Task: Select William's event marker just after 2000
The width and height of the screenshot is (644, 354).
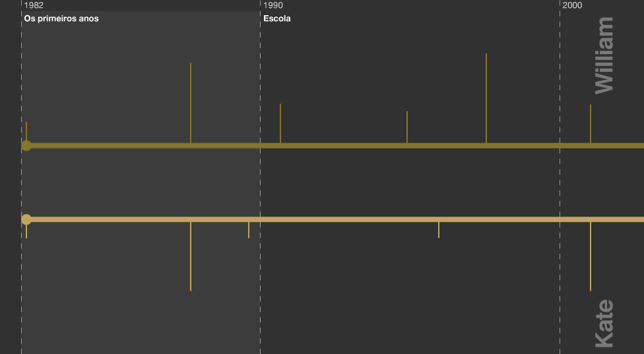Action: click(591, 124)
